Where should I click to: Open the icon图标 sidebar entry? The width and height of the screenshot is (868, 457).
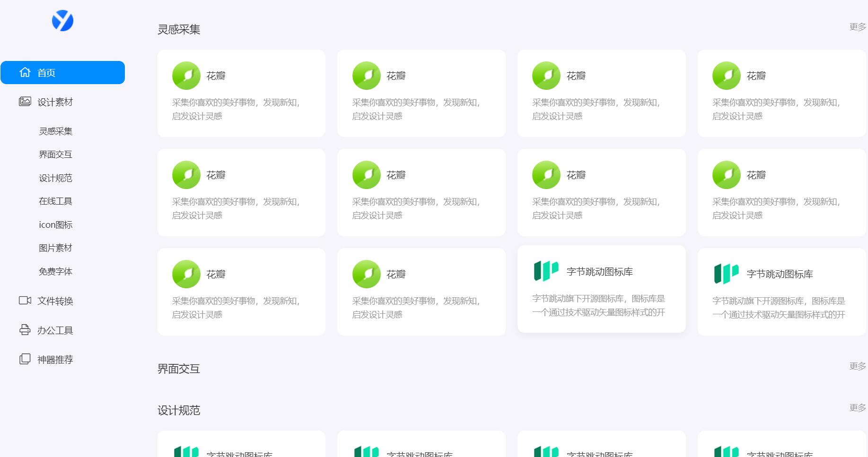(55, 225)
